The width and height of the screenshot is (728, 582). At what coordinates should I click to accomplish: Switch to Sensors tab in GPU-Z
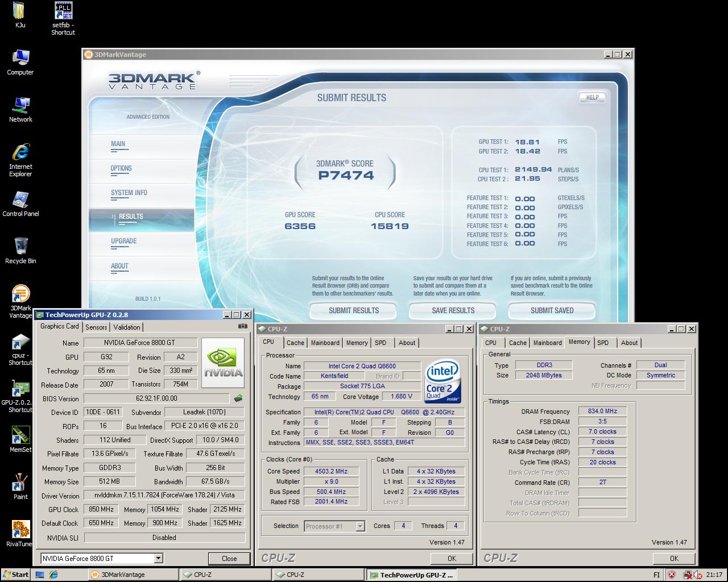point(96,327)
